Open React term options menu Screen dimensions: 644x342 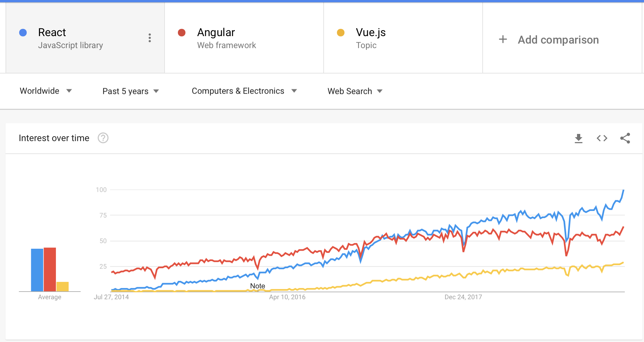click(150, 38)
